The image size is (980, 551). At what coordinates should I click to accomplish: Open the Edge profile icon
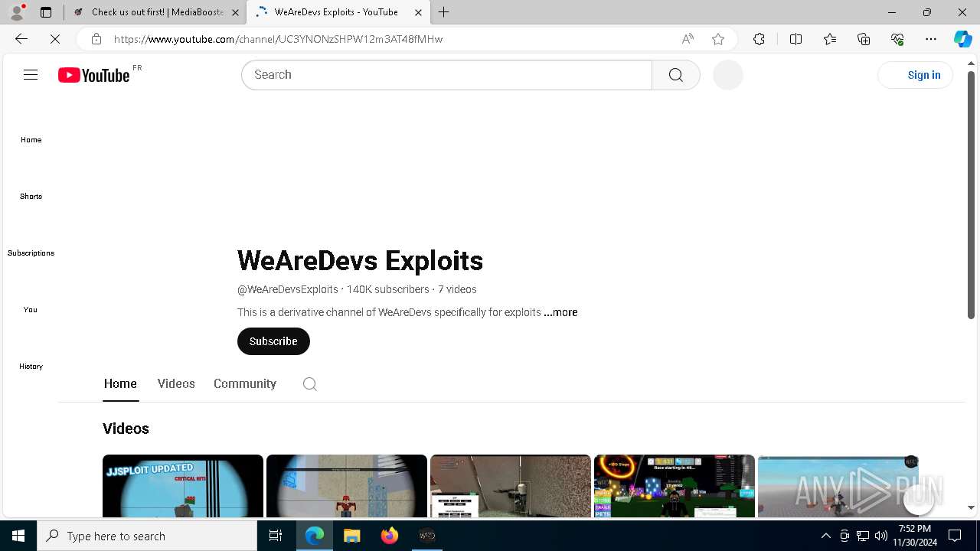(17, 12)
